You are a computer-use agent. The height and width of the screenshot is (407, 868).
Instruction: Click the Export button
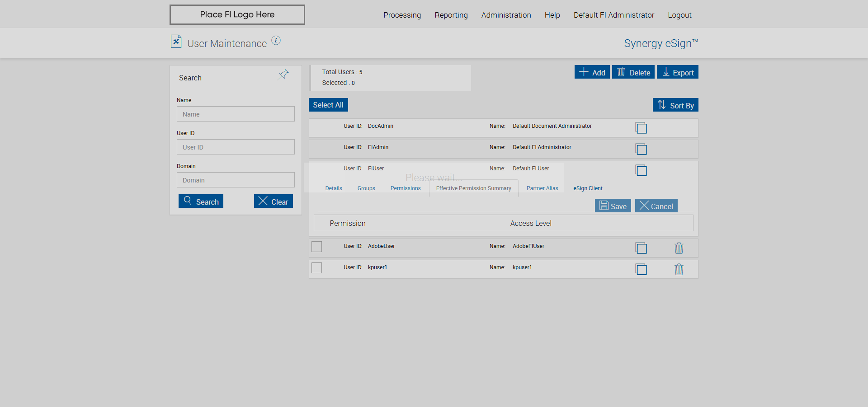click(x=678, y=72)
